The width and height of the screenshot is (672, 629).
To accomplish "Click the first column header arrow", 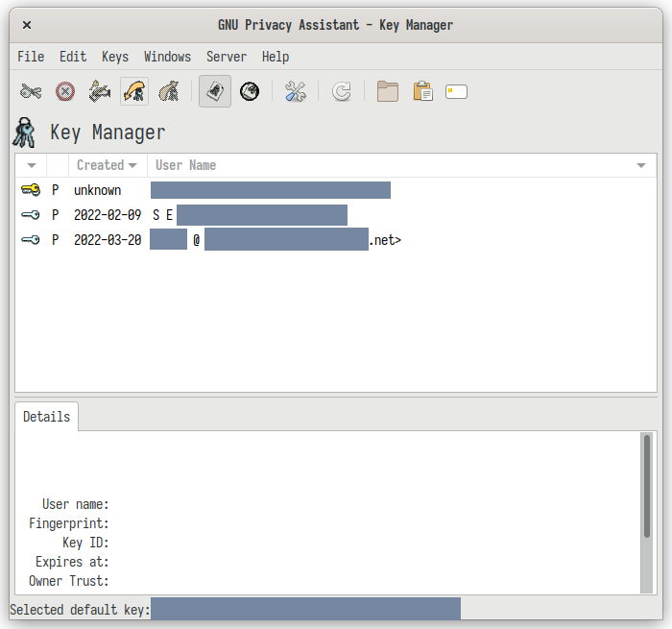I will tap(31, 166).
